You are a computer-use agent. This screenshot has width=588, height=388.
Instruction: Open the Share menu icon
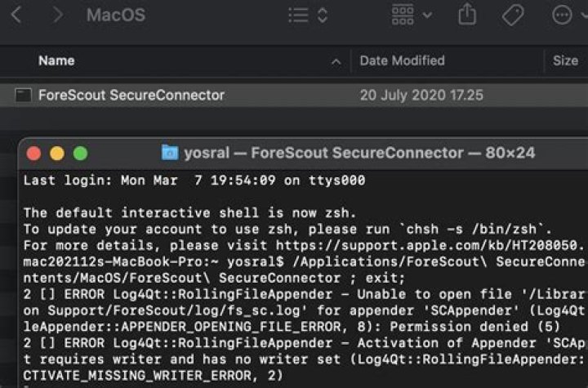tap(467, 15)
